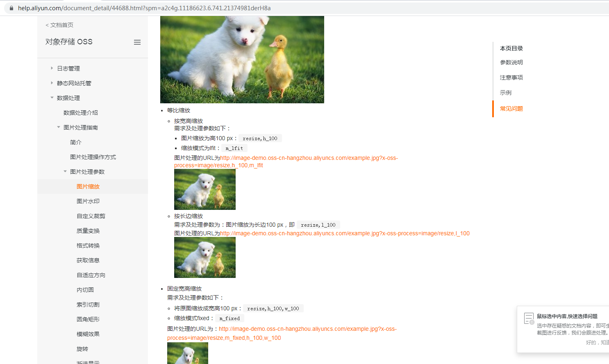Click the resize,h_100 code snippet
This screenshot has width=609, height=364.
pos(260,139)
